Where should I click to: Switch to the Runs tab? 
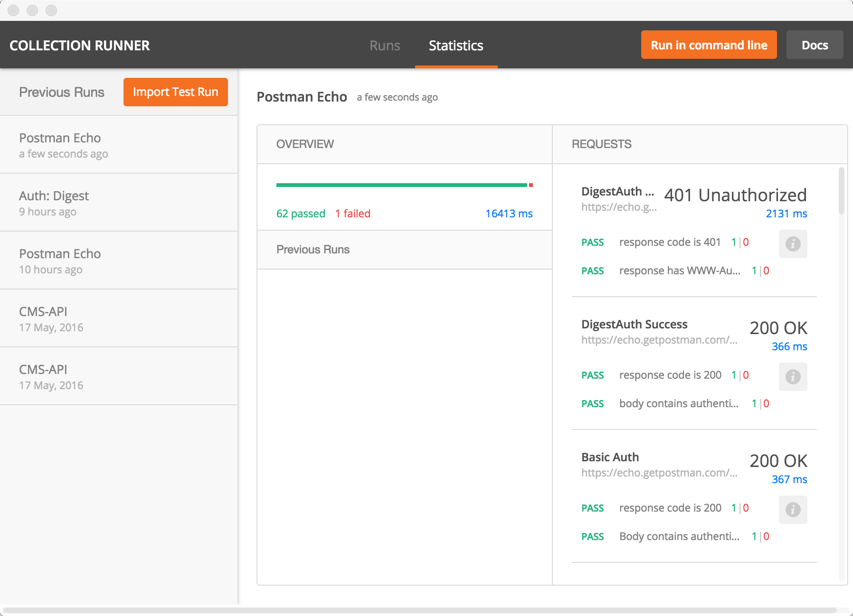385,46
